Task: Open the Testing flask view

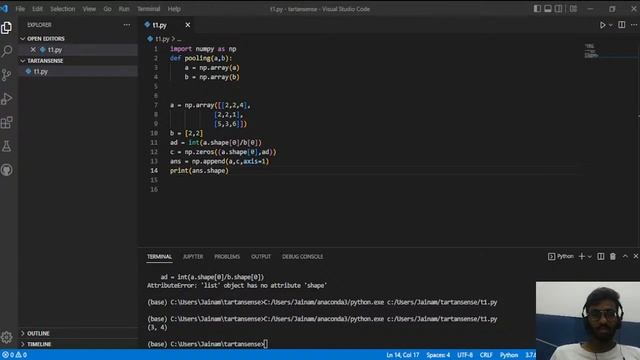Action: [x=7, y=146]
